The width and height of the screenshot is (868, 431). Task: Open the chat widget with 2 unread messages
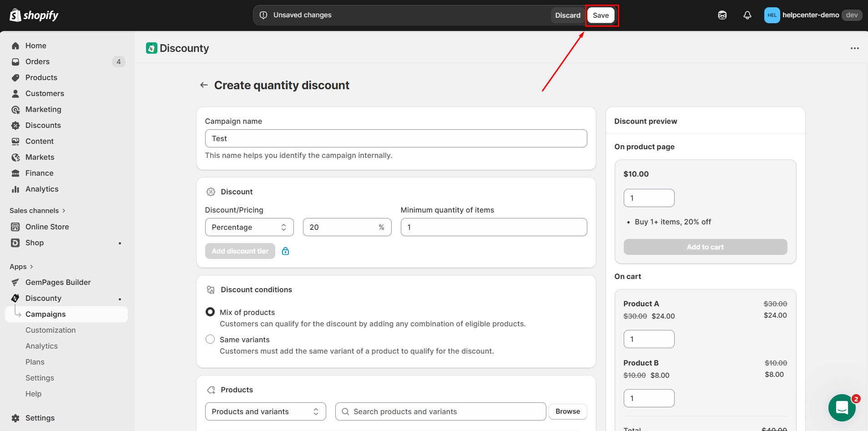tap(842, 408)
